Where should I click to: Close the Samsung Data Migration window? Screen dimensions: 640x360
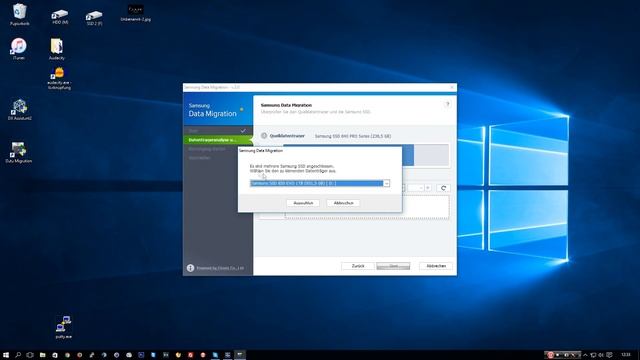[x=452, y=87]
